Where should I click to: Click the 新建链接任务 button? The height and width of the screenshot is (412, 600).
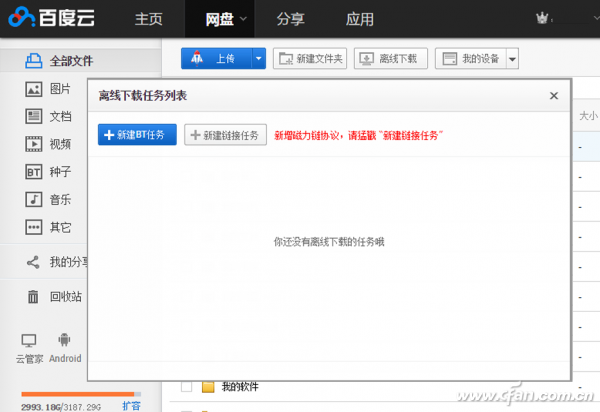[225, 135]
